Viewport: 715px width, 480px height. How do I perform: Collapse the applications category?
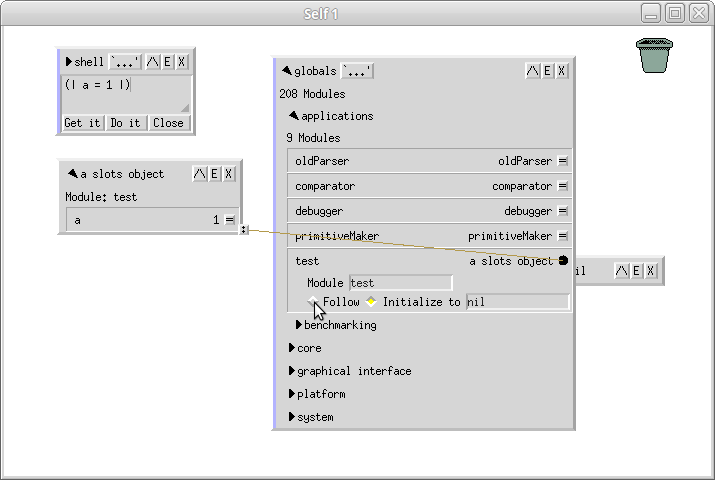(x=294, y=116)
